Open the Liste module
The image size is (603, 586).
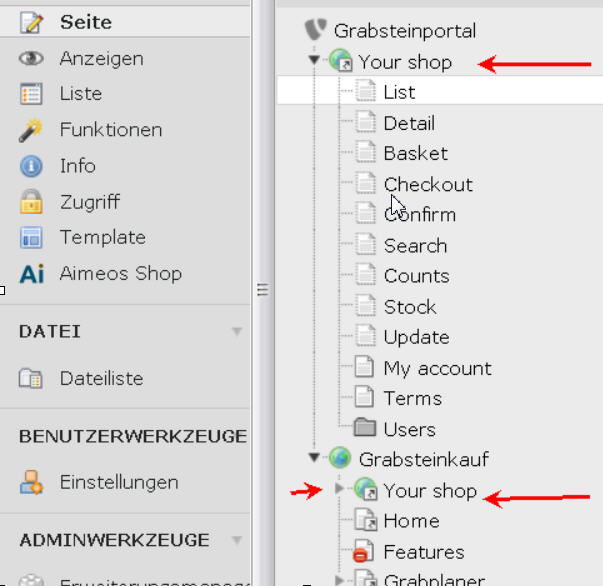81,94
